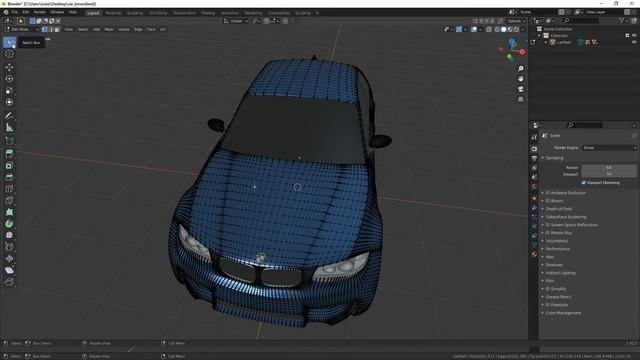Expand the Color Management panel
Screen dimensions: 640x360
pos(563,313)
